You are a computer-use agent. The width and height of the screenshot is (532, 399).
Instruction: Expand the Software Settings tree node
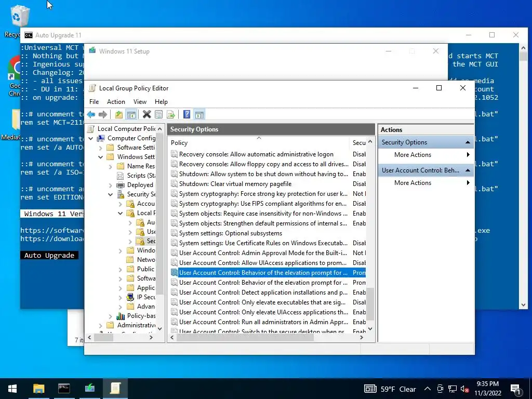click(x=100, y=148)
